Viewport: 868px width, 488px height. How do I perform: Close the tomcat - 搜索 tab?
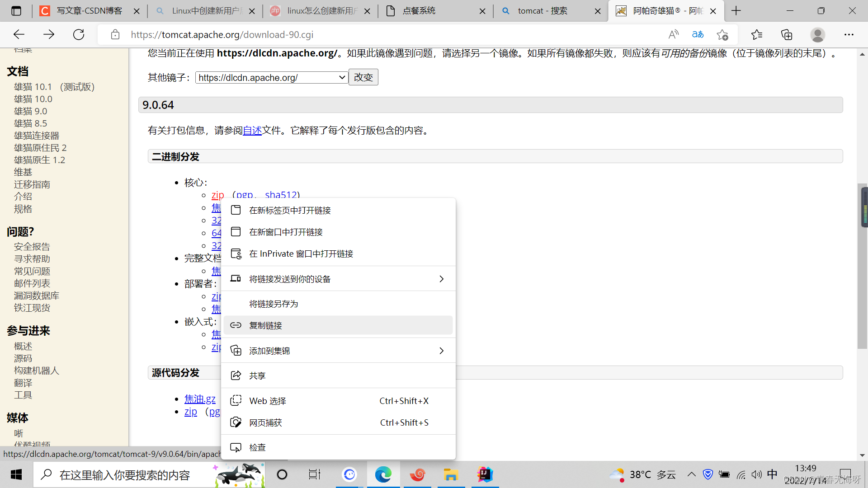point(598,11)
